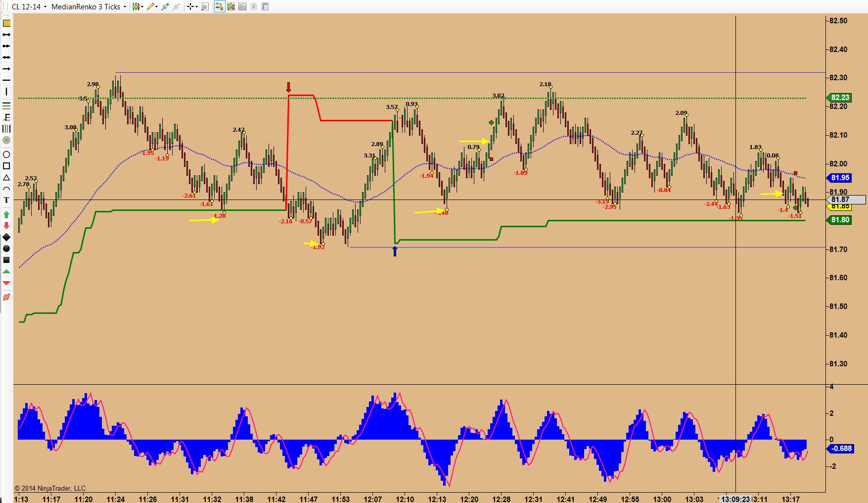Select the red Triangle Down marker tool
The image size is (868, 503).
pyautogui.click(x=6, y=283)
